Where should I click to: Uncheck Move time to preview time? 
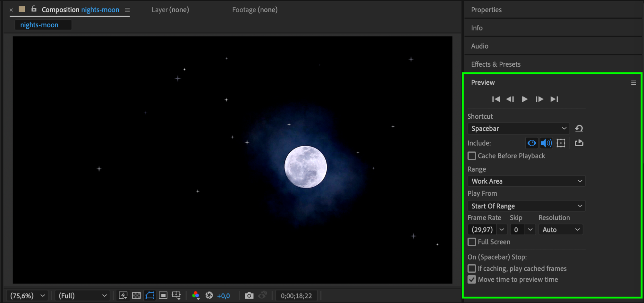(472, 279)
